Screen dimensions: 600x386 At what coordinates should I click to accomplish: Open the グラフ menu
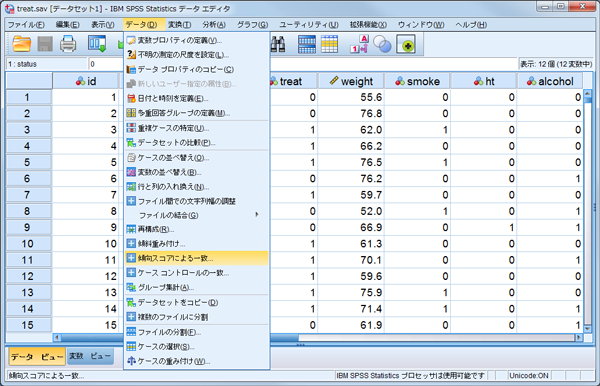pos(252,25)
